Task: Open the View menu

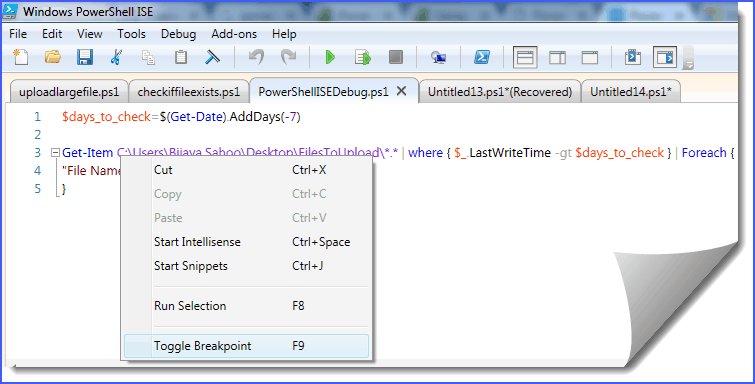Action: [x=90, y=34]
